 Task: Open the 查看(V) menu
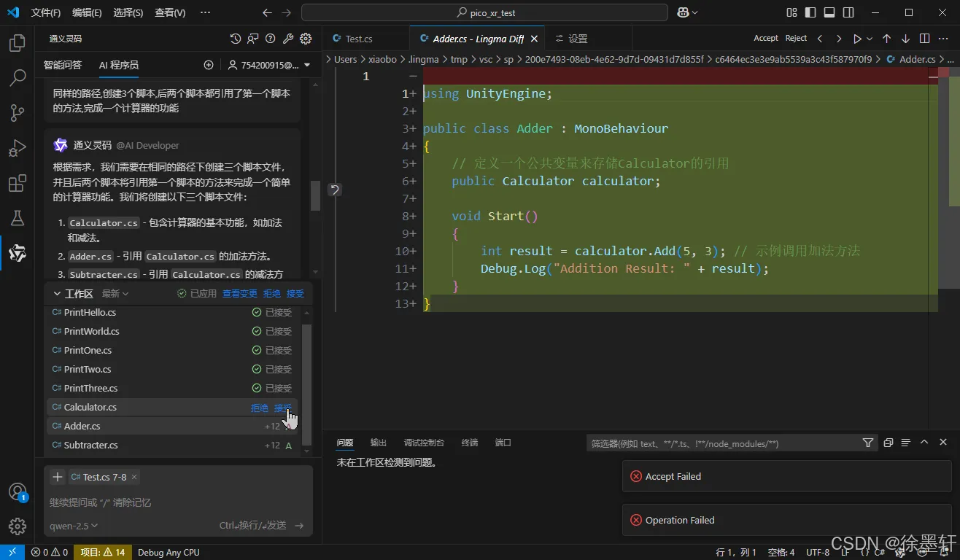[170, 12]
